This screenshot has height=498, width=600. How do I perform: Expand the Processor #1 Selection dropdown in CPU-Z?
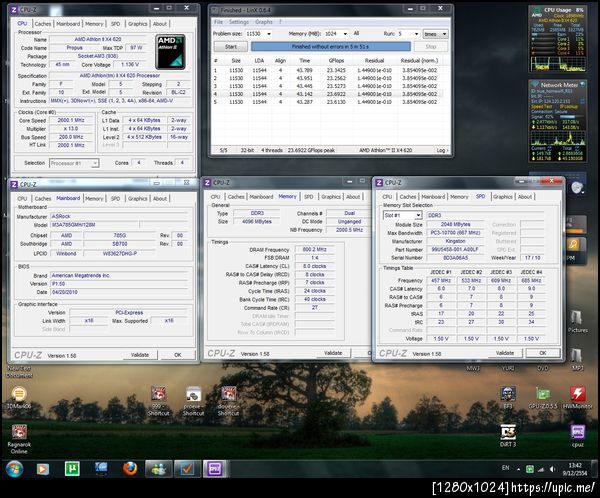74,163
